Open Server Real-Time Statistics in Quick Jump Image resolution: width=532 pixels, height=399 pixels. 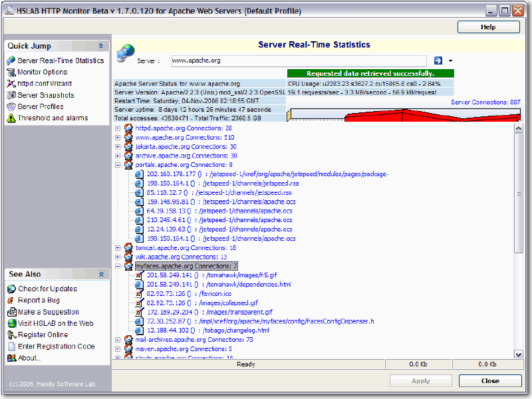[x=61, y=61]
